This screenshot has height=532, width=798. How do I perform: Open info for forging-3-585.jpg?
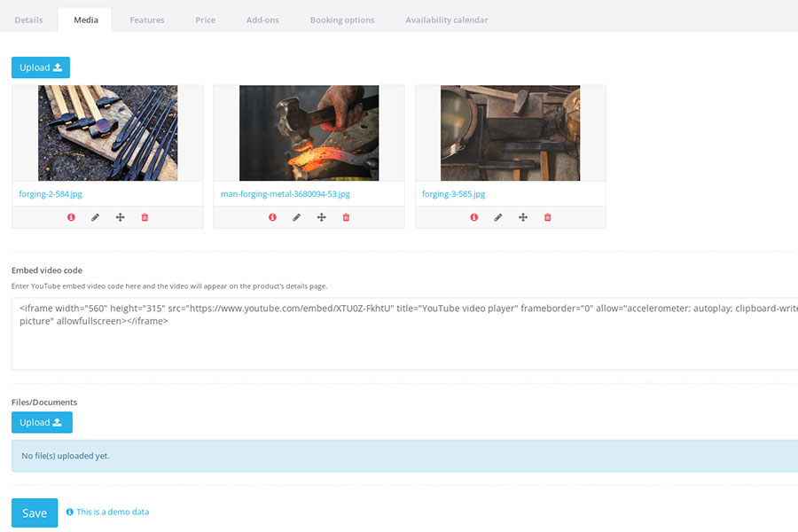(x=474, y=217)
